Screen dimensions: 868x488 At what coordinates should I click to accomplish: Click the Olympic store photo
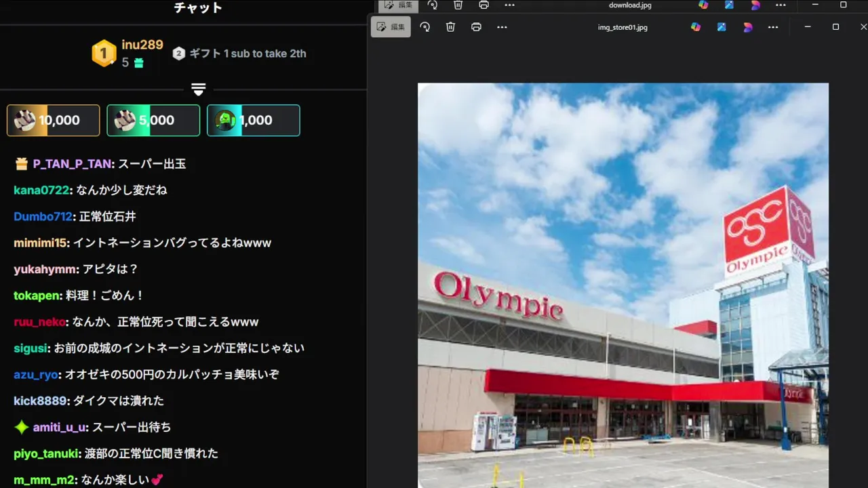(623, 285)
